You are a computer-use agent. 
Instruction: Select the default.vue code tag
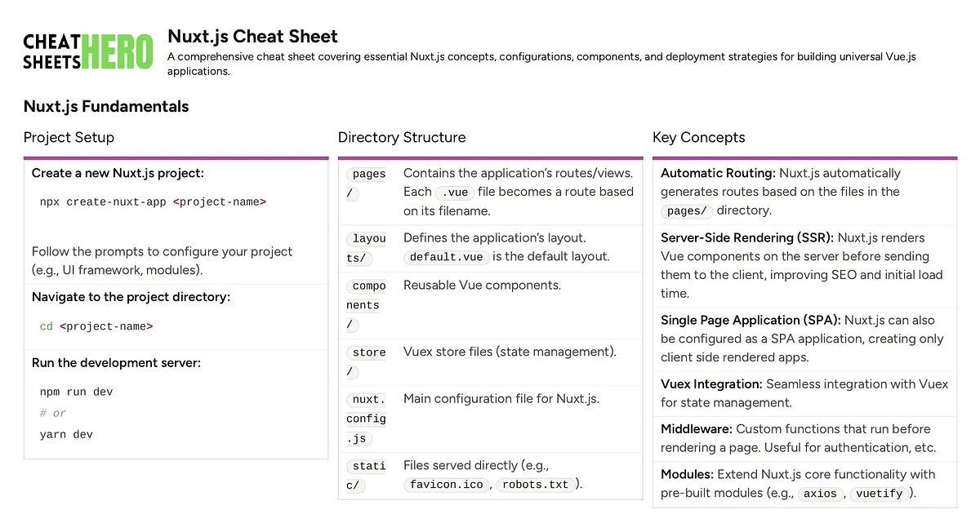point(445,257)
